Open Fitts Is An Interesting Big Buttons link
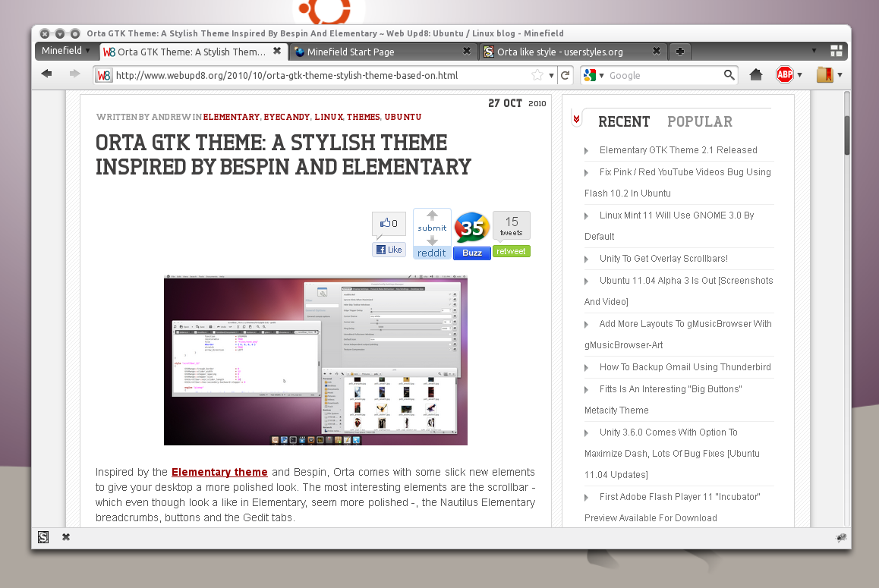879x588 pixels. [663, 400]
